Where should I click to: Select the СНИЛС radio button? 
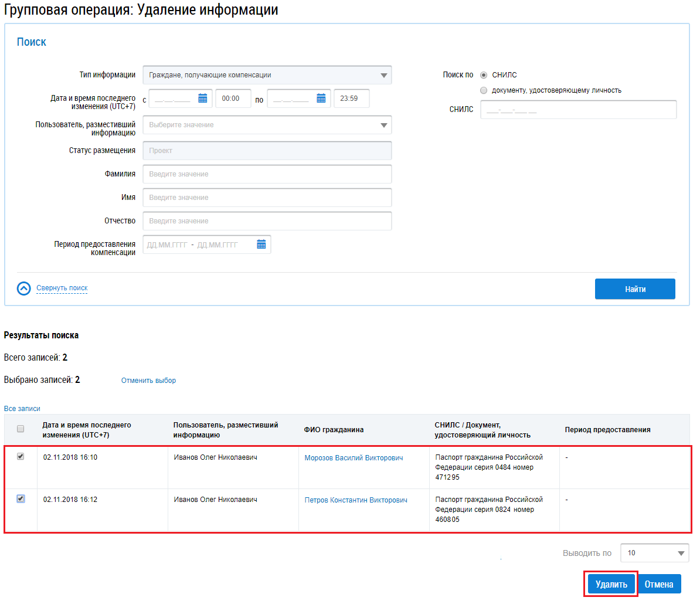484,75
